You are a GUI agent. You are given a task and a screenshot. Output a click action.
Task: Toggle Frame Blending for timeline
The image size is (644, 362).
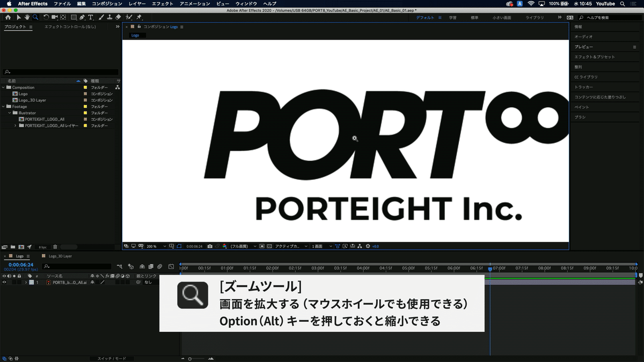coord(151,267)
